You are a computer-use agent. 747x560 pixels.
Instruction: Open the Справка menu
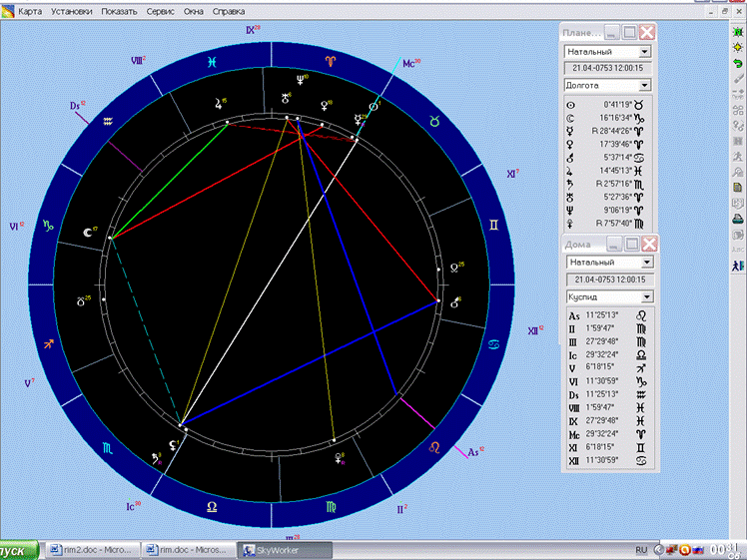tap(229, 12)
